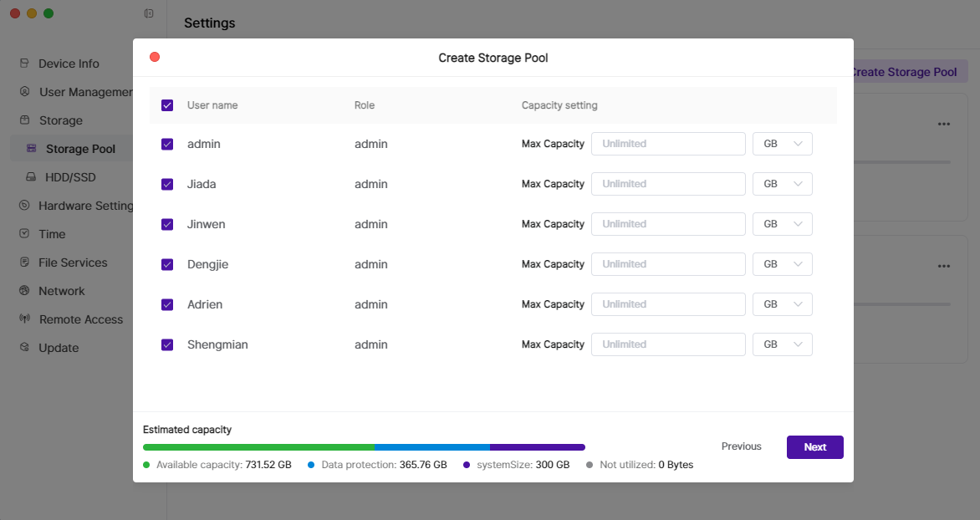Open the second storage pool's three-dot menu
980x520 pixels.
click(944, 266)
